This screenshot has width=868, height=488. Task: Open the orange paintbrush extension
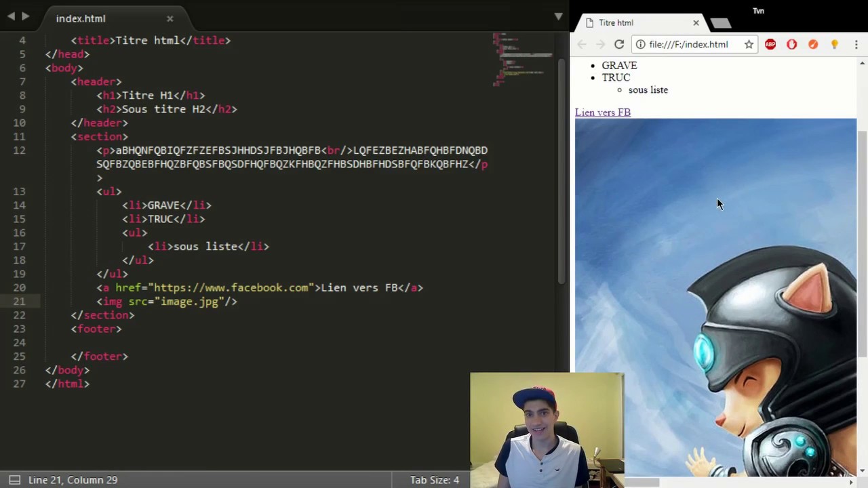click(813, 44)
